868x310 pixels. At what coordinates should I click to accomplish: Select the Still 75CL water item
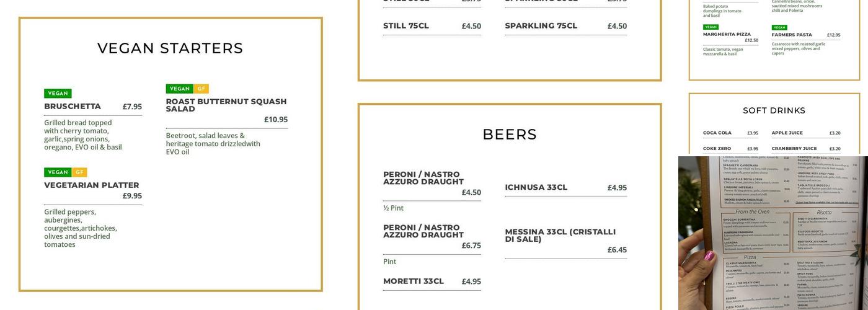tap(406, 26)
